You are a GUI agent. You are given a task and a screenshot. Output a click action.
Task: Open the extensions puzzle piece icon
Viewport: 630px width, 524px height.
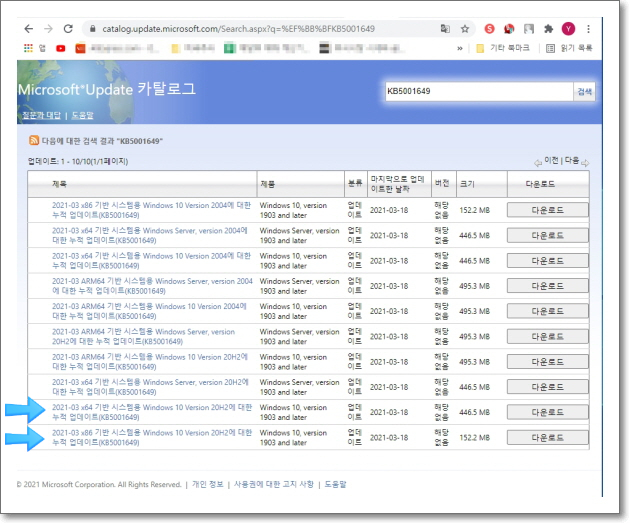point(548,29)
